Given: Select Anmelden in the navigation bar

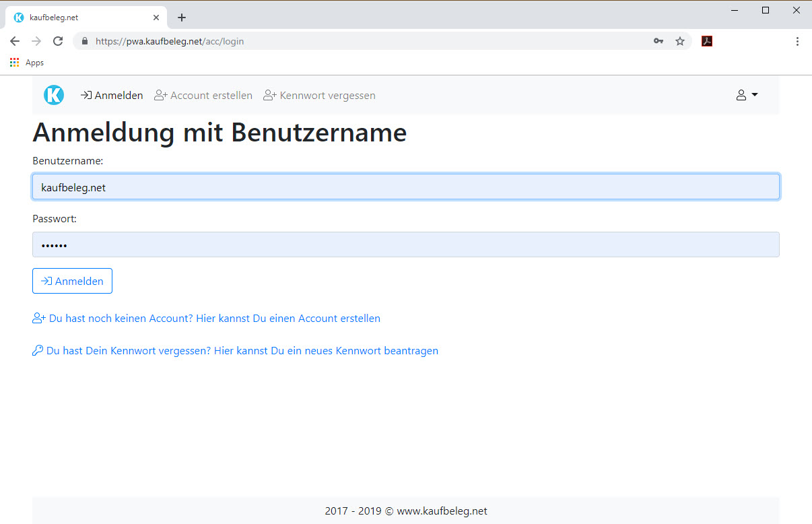Looking at the screenshot, I should (112, 96).
